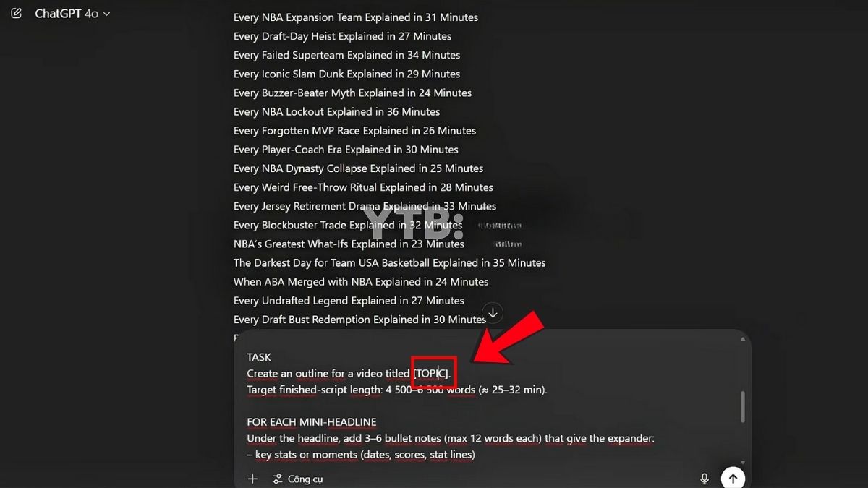Click Every Iconic Slam Dunk title line

click(x=346, y=74)
